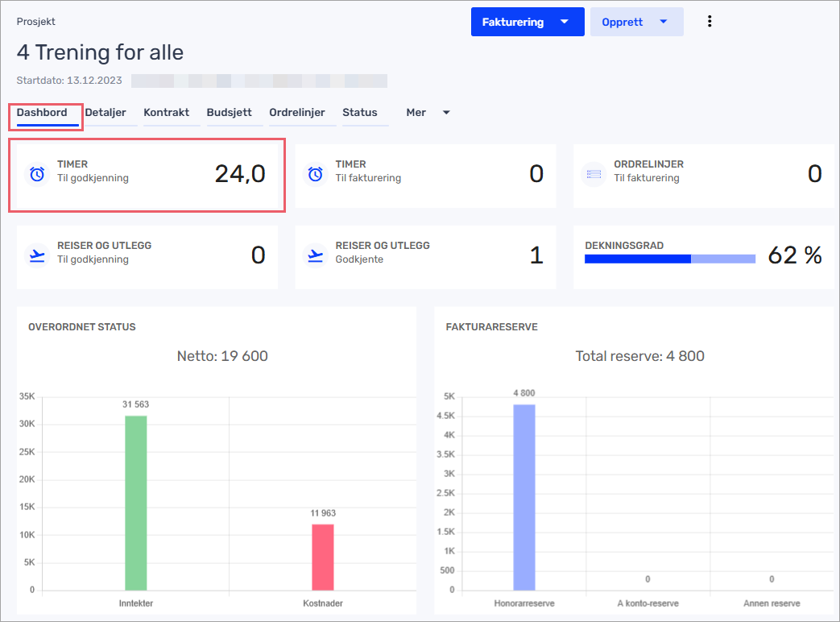Open the Timer til godkjenning 24,0 card
840x622 pixels.
point(147,175)
